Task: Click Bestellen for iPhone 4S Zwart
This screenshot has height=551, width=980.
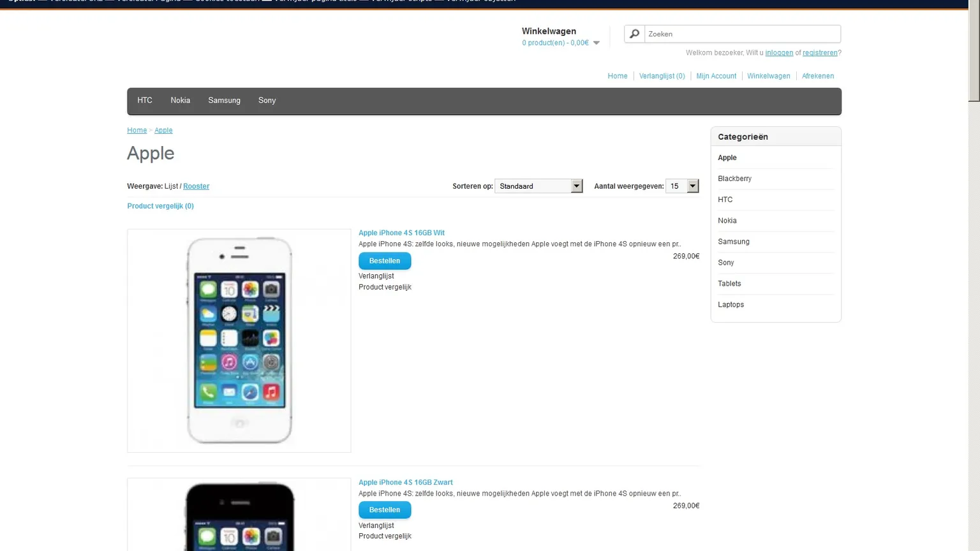Action: (384, 510)
